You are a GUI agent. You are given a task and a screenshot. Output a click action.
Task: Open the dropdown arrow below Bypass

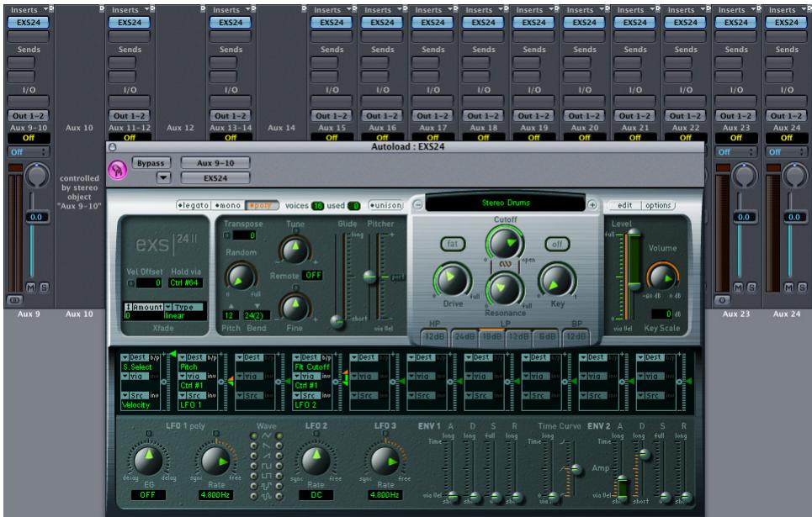(x=163, y=177)
